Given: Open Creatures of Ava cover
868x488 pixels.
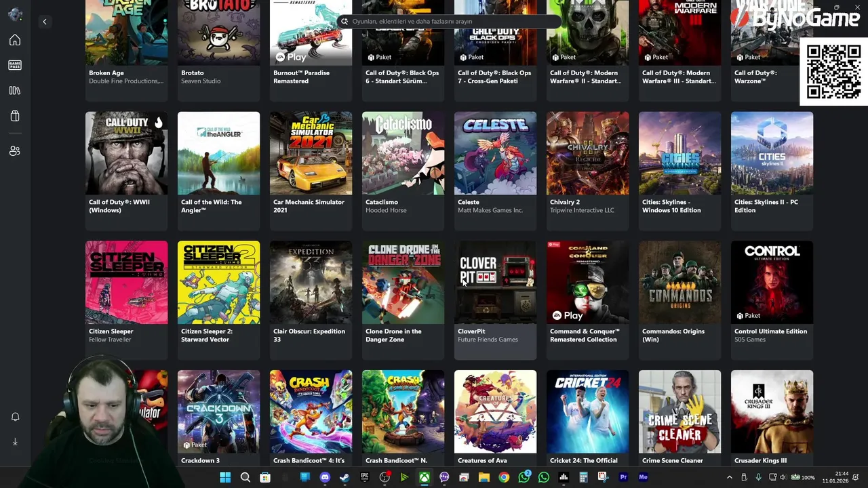Looking at the screenshot, I should 495,411.
